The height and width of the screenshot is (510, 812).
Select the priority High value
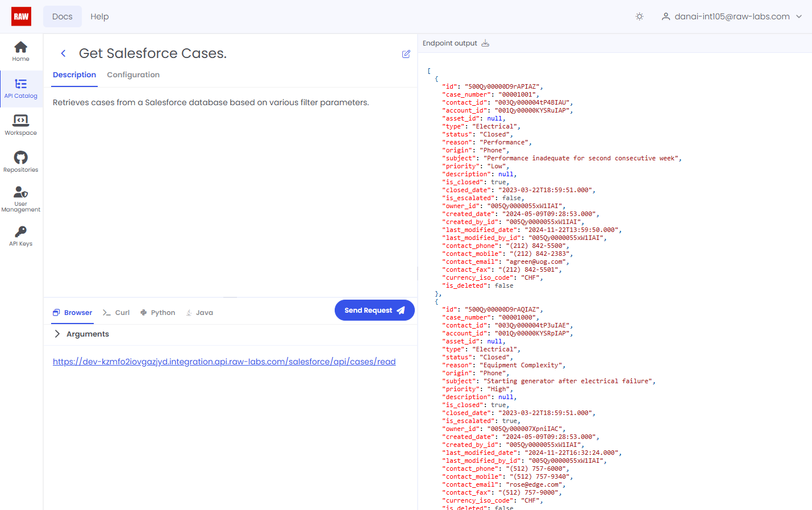[x=498, y=389]
